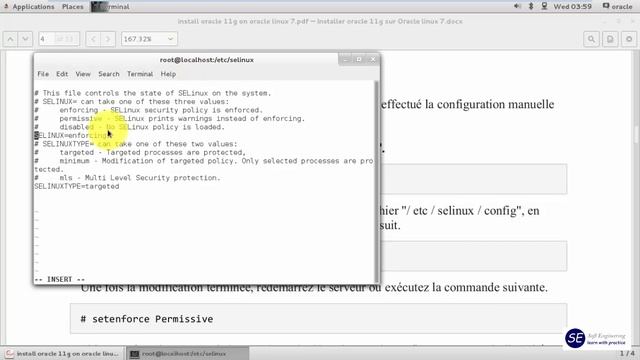This screenshot has width=640, height=360.
Task: Open the Terminal app menu in top panel
Action: [110, 7]
